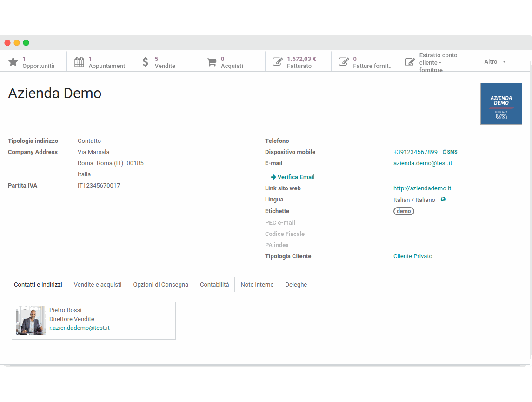Select the Appuntamenti calendar icon
Viewport: 532px width, 402px height.
point(79,61)
